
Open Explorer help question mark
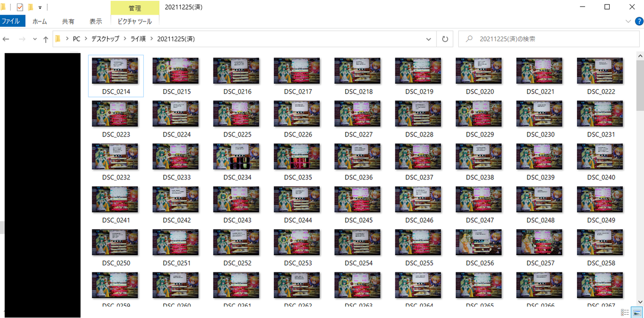click(x=639, y=21)
